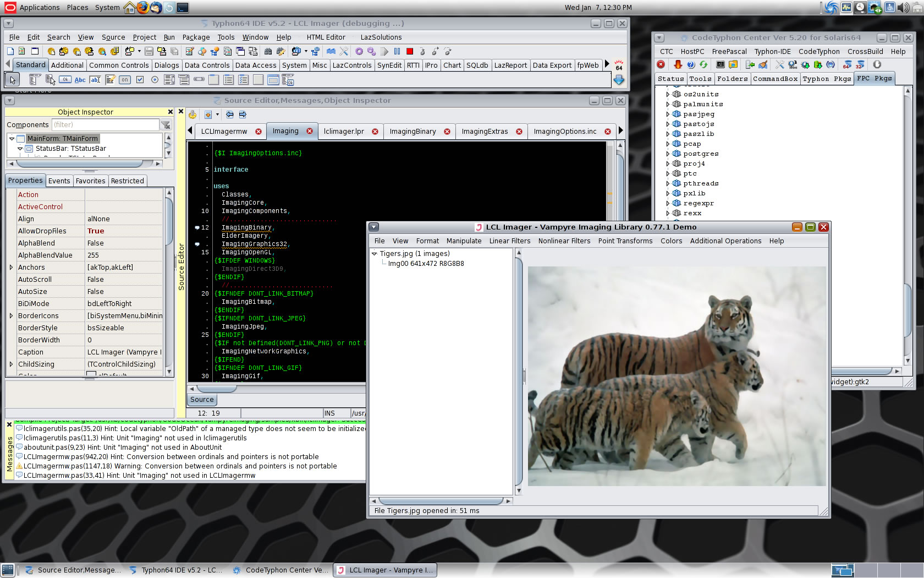Viewport: 924px width, 578px height.
Task: Select the TListBox component in palette
Action: (x=169, y=80)
